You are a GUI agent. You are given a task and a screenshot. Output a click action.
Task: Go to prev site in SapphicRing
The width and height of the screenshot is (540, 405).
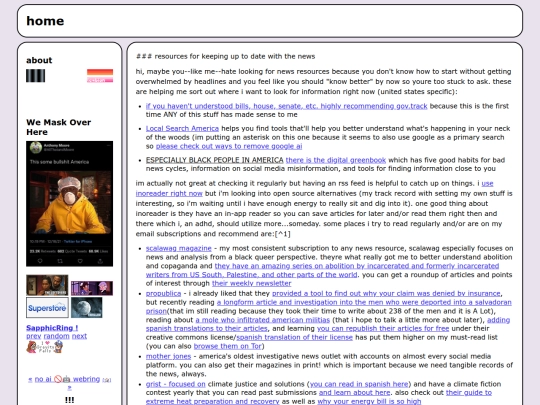click(33, 336)
